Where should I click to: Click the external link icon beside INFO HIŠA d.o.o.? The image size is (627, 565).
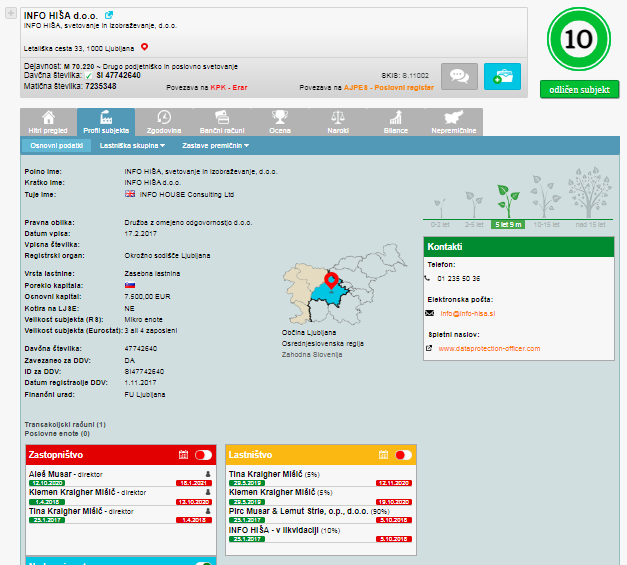click(108, 15)
